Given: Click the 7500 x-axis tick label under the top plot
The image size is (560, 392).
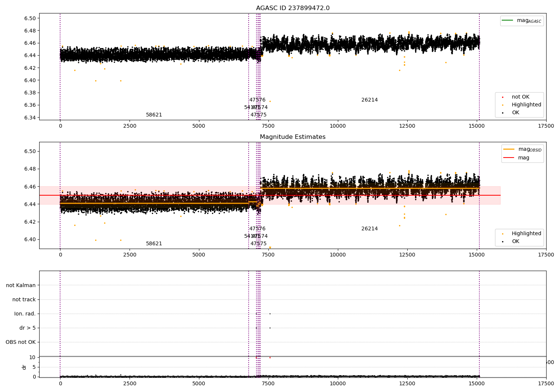Looking at the screenshot, I should pyautogui.click(x=268, y=126).
